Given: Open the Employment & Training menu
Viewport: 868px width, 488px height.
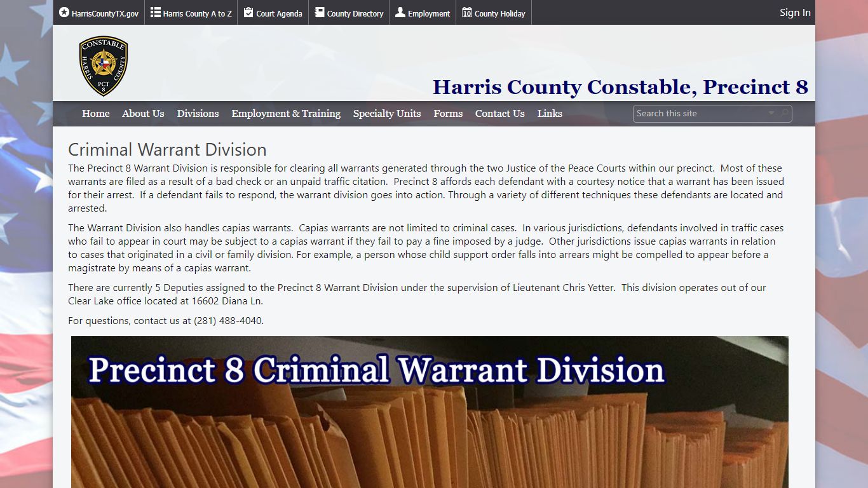Looking at the screenshot, I should [286, 114].
